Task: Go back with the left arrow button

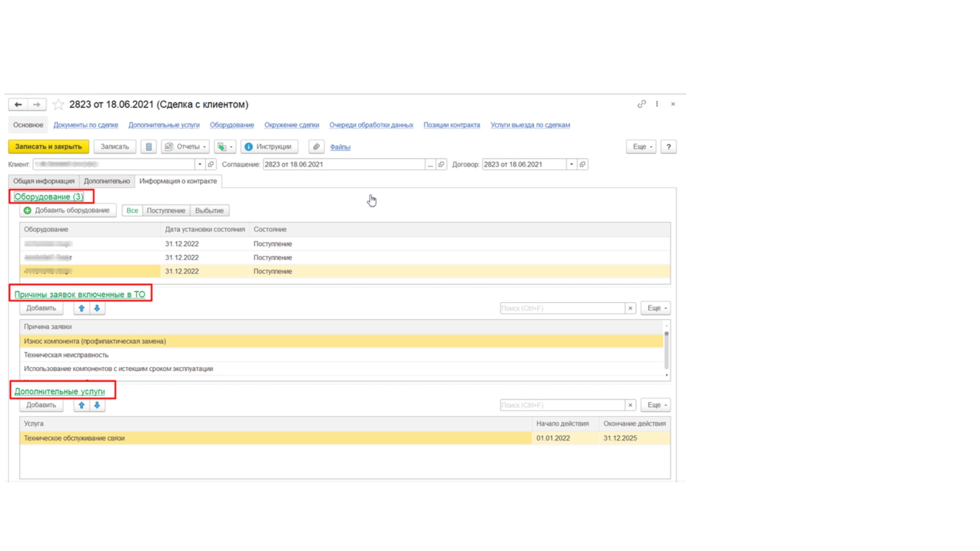Action: point(18,105)
